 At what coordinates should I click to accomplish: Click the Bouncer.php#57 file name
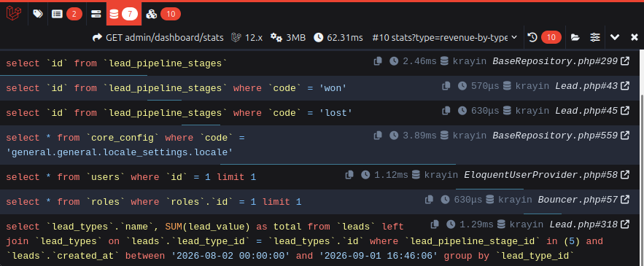click(x=578, y=200)
